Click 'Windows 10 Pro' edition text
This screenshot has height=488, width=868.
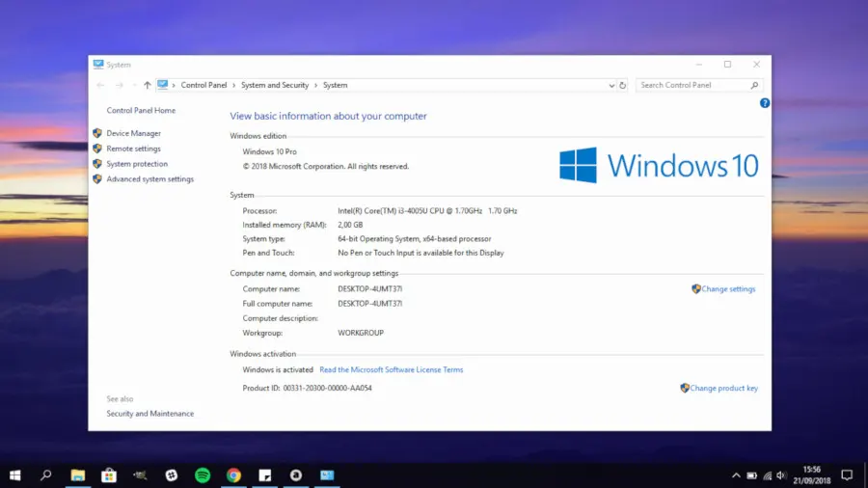click(x=270, y=151)
